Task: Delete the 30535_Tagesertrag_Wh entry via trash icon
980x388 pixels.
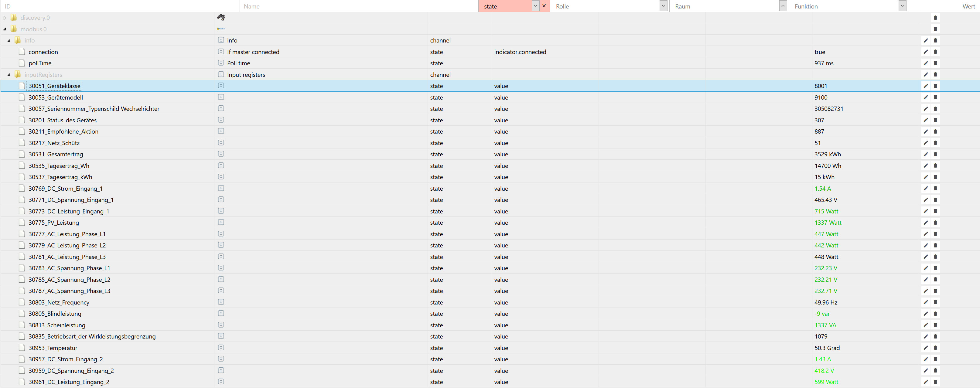Action: [x=935, y=165]
